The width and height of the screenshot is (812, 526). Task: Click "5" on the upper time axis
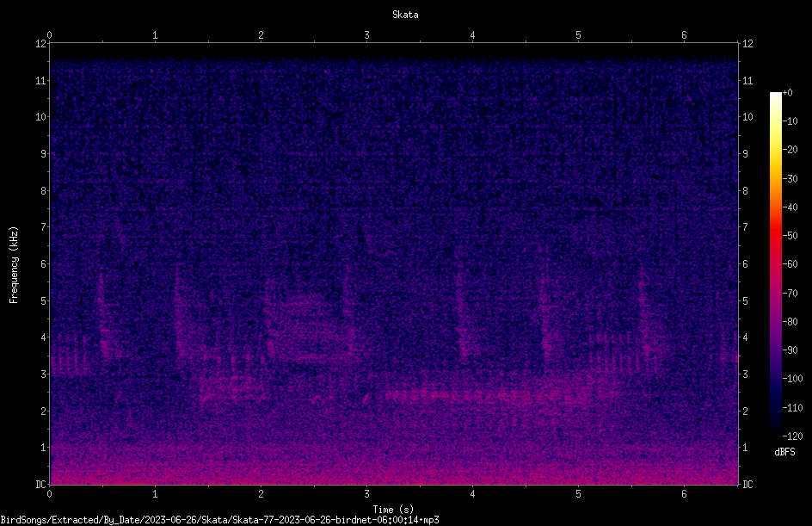tap(578, 35)
